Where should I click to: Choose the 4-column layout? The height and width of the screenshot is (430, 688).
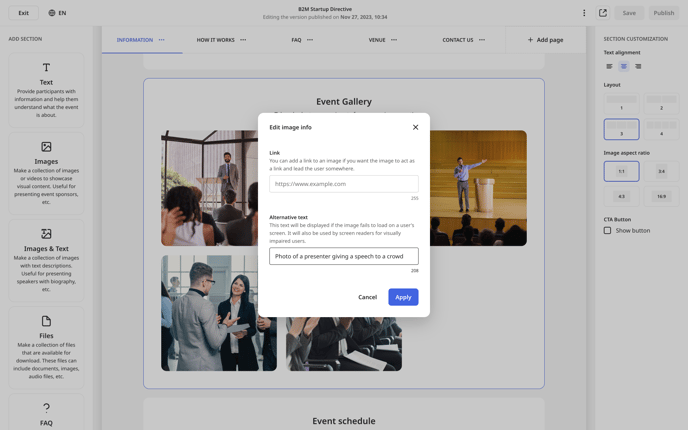tap(661, 129)
